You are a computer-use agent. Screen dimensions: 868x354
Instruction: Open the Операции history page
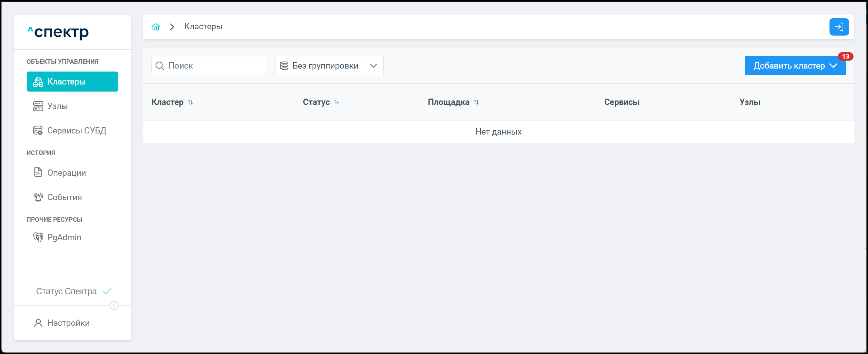pyautogui.click(x=66, y=173)
